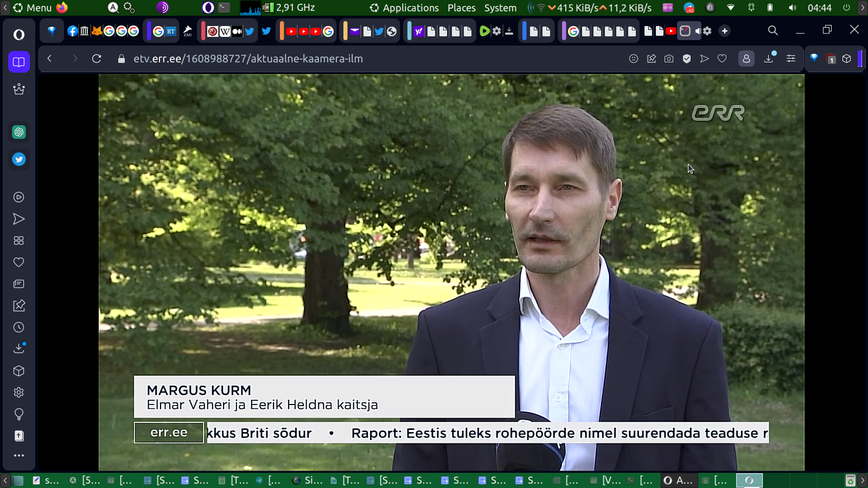Open the terminal launcher in top panel
868x488 pixels.
tap(224, 8)
